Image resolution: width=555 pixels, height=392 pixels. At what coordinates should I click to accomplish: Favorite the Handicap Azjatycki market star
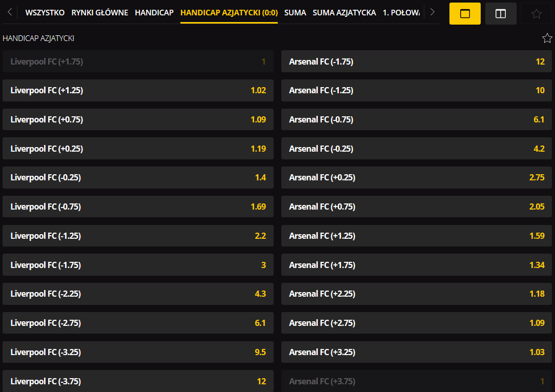[x=547, y=38]
